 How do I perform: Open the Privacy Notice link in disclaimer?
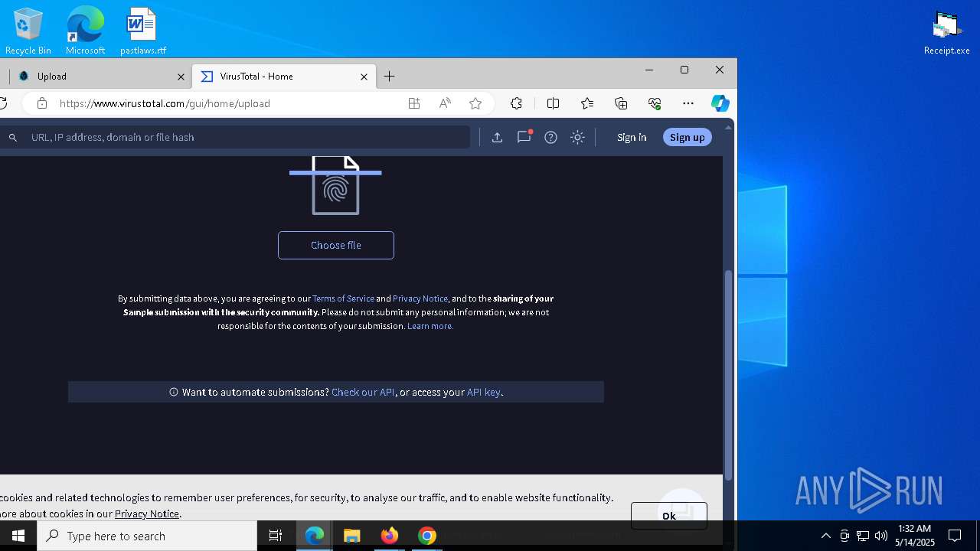(420, 298)
